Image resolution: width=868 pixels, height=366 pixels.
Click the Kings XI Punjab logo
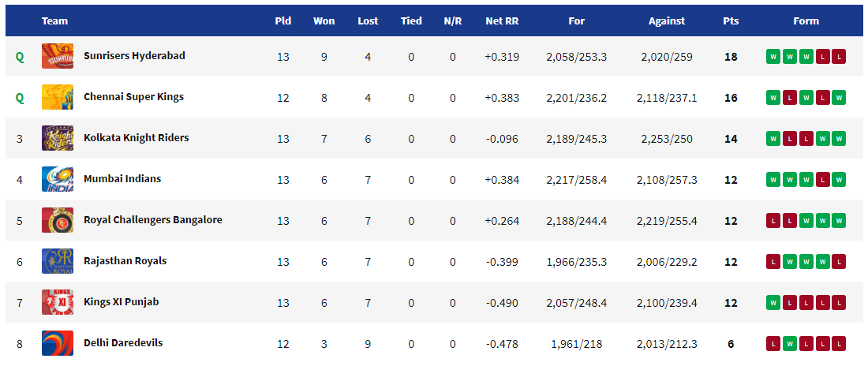(x=57, y=302)
